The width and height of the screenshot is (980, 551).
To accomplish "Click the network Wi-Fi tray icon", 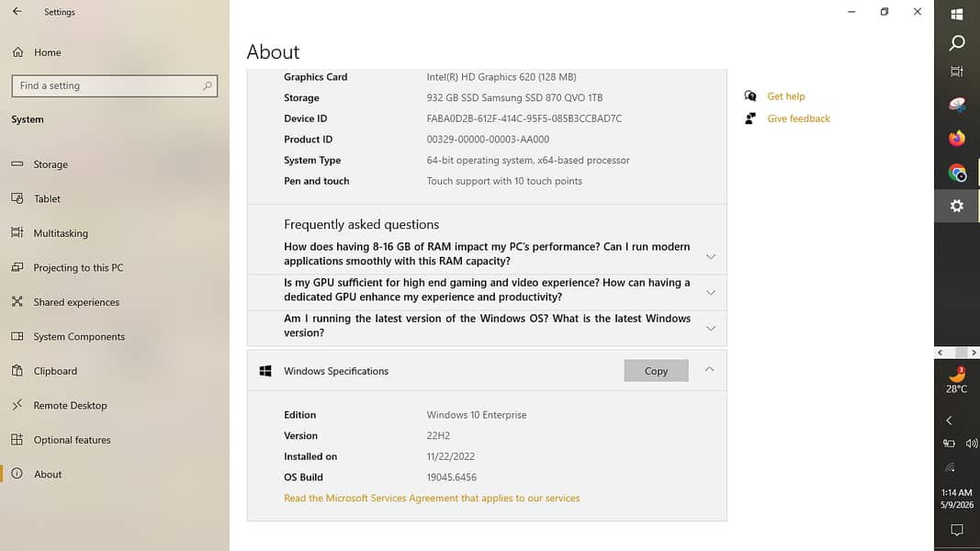I will pos(950,467).
